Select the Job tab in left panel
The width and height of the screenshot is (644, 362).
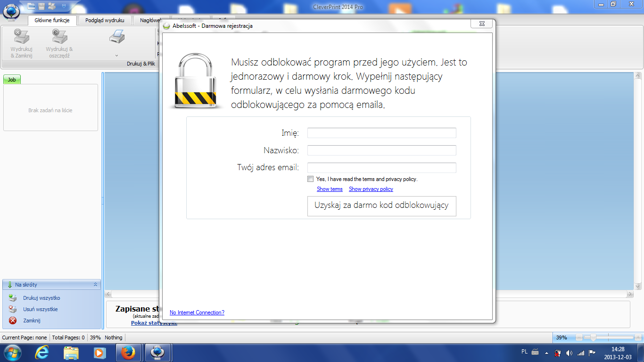12,80
